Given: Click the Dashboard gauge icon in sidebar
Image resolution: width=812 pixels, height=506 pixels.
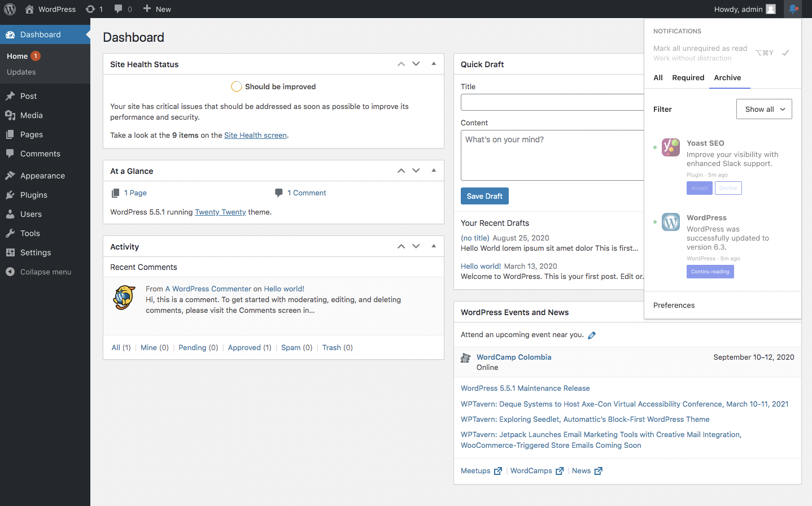Looking at the screenshot, I should coord(10,34).
